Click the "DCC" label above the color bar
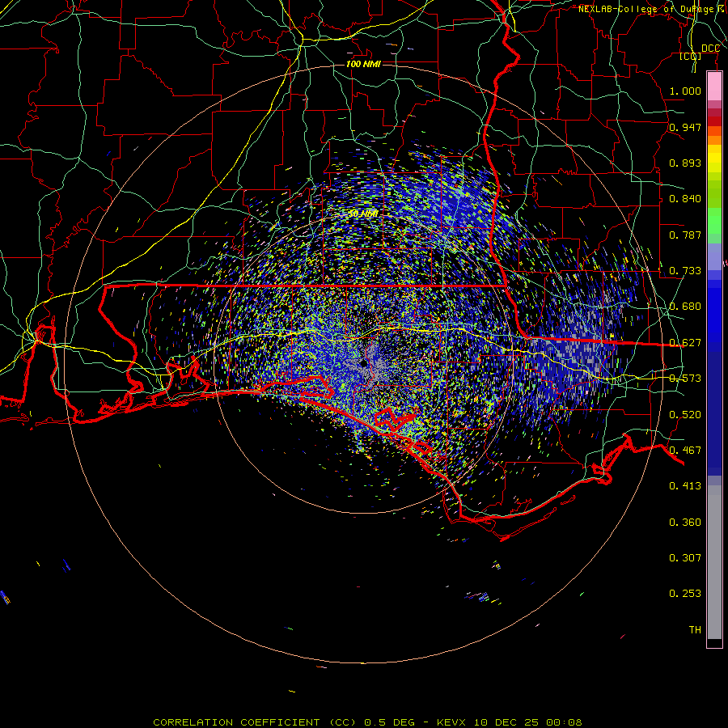The height and width of the screenshot is (728, 728). (710, 49)
